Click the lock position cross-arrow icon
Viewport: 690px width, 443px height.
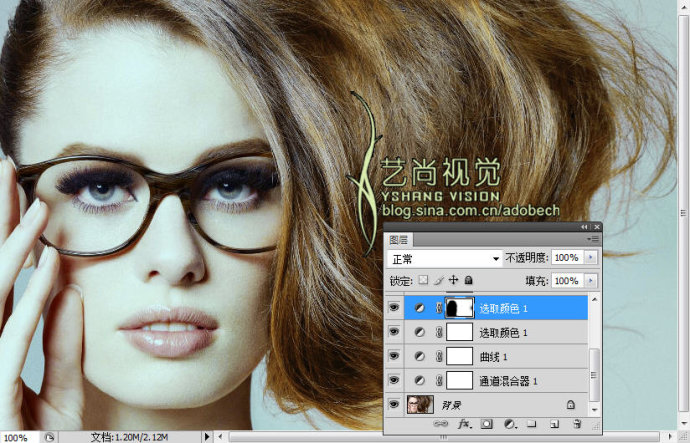[x=453, y=280]
